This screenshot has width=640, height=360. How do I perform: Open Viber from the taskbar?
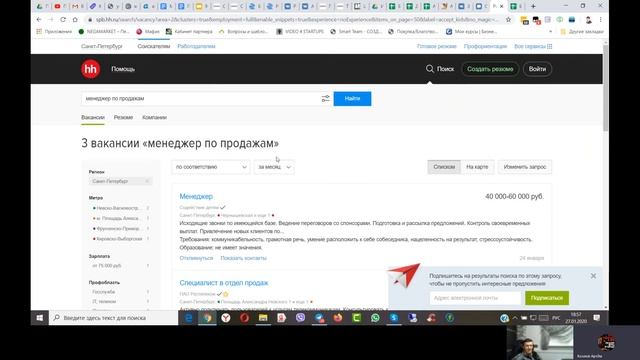tap(300, 318)
